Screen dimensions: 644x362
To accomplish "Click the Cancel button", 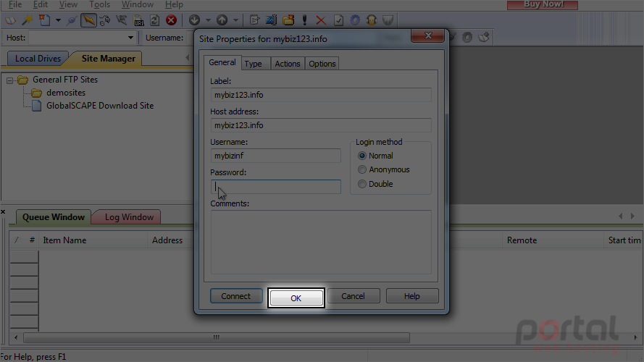I will 354,296.
